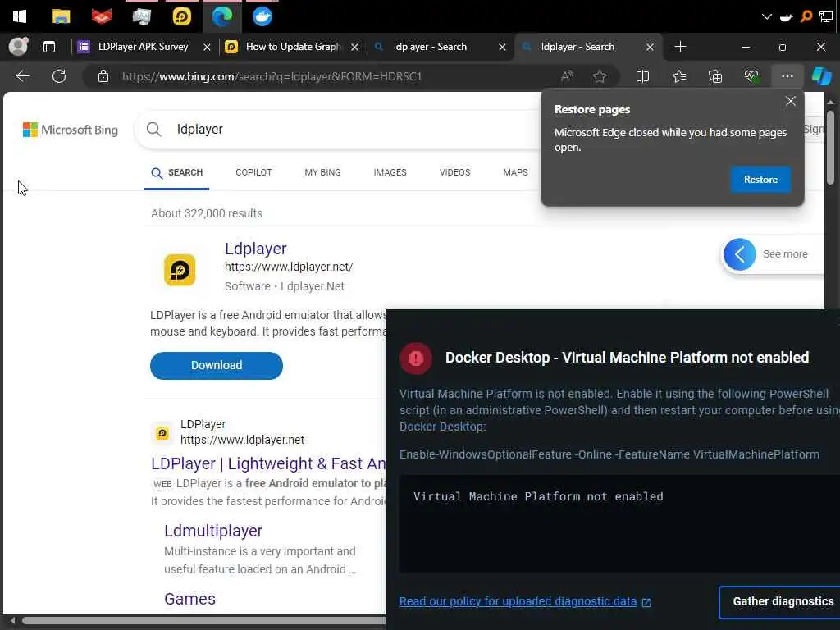Select the VIDEOS tab
Screen dimensions: 840x630
click(454, 172)
